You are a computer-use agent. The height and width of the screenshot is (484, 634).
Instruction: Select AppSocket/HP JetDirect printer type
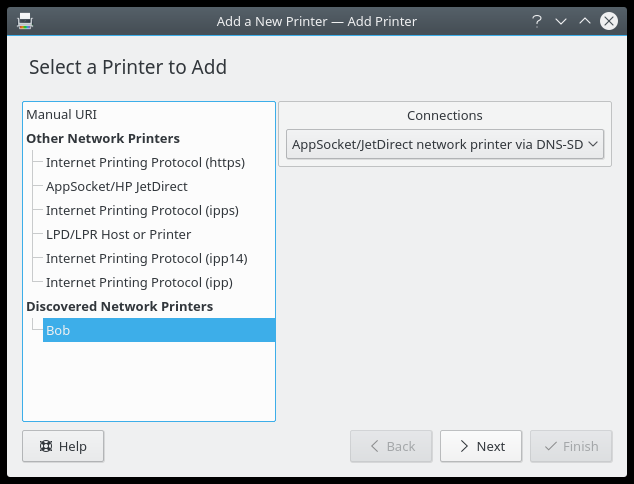pyautogui.click(x=117, y=187)
